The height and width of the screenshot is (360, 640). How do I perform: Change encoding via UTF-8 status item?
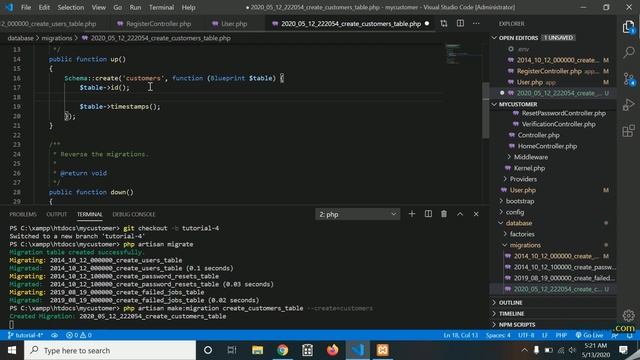click(x=526, y=335)
